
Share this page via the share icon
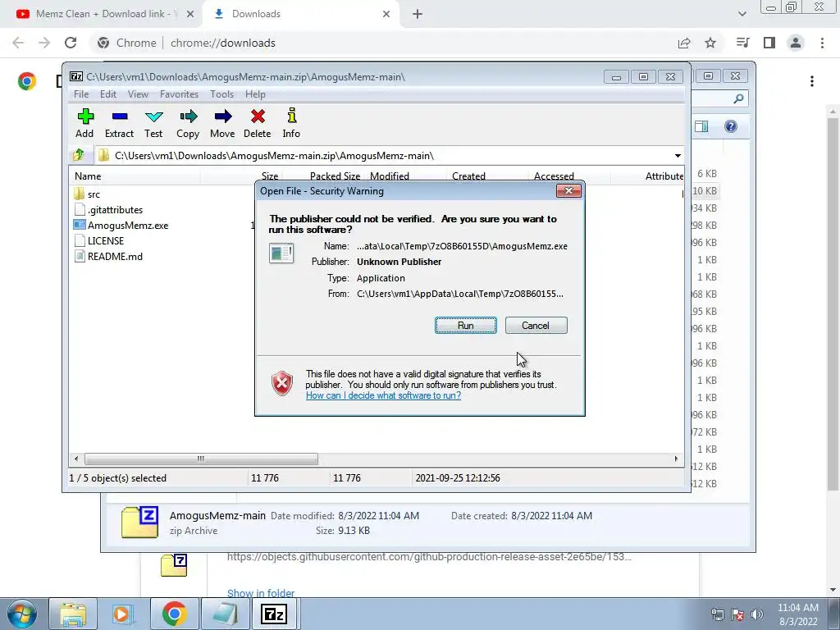point(684,43)
